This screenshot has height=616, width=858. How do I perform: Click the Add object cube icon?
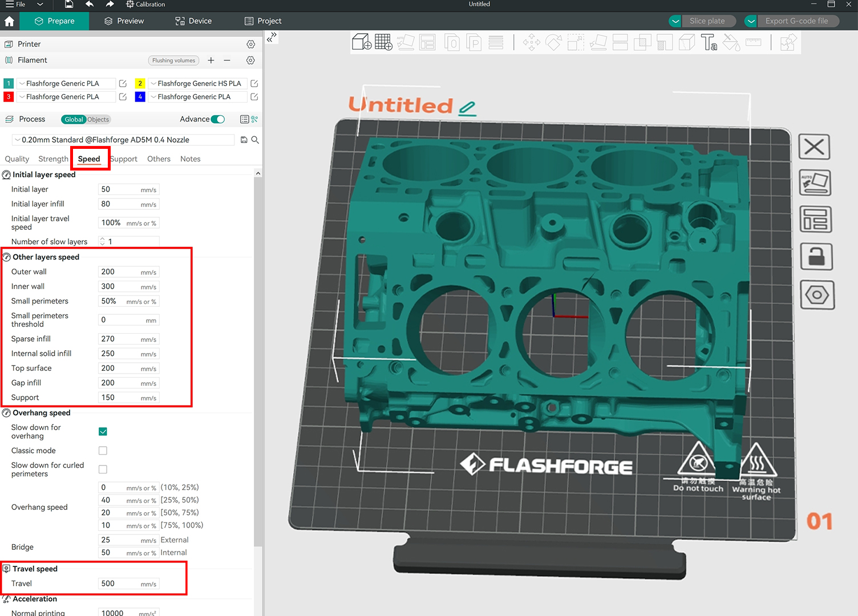coord(362,42)
